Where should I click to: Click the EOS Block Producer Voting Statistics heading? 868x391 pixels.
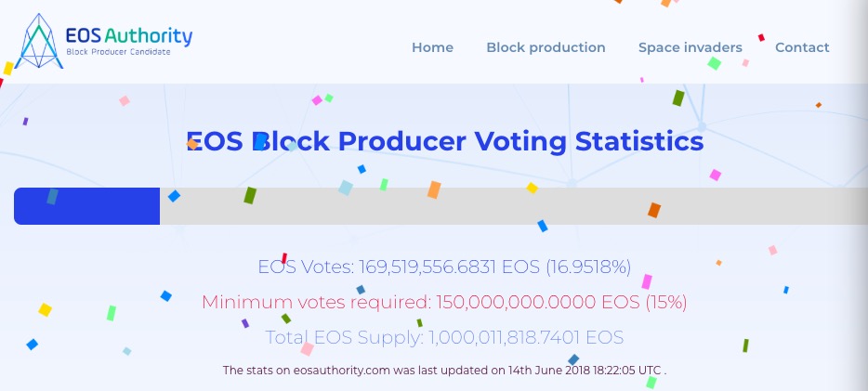coord(445,141)
